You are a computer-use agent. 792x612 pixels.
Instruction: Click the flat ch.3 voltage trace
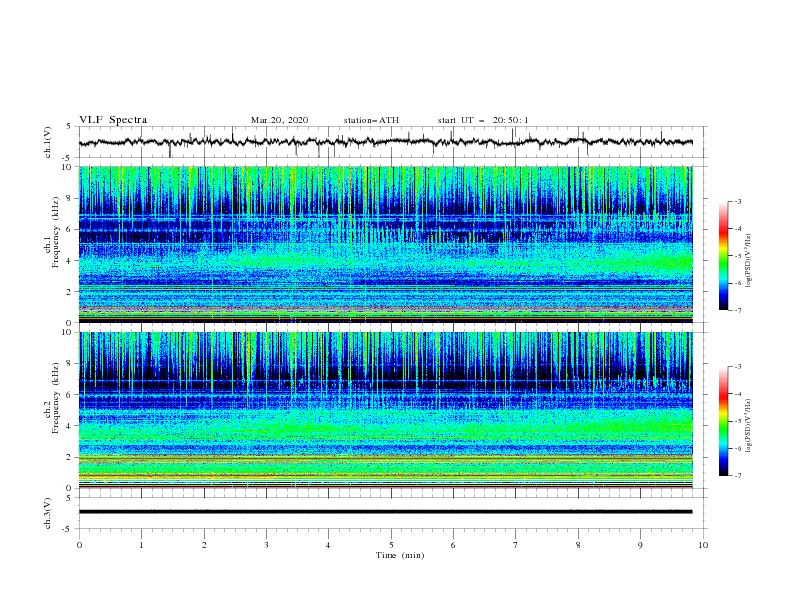(x=385, y=512)
